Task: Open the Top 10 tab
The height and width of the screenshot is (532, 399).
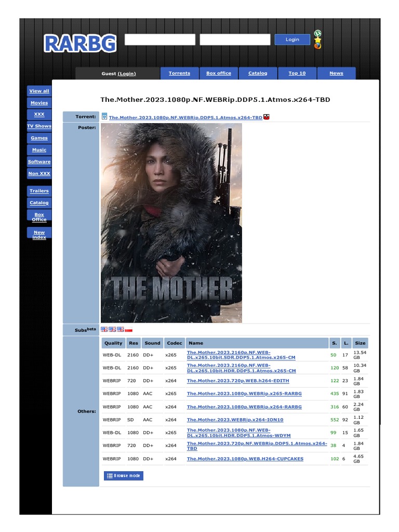Action: coord(297,73)
